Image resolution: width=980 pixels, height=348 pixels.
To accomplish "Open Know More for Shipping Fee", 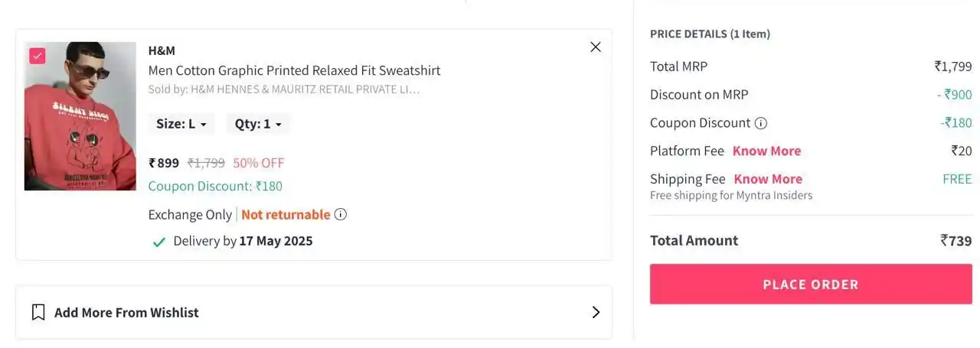I will pos(768,179).
